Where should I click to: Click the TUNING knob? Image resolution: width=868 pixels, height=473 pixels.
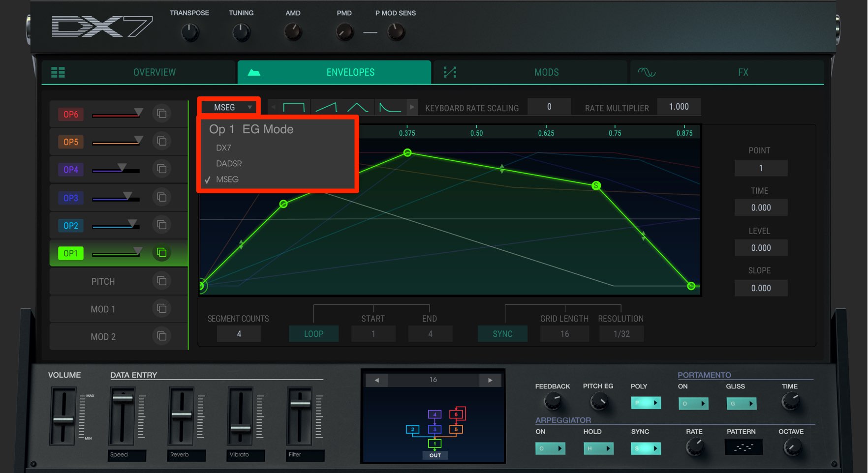pyautogui.click(x=241, y=33)
